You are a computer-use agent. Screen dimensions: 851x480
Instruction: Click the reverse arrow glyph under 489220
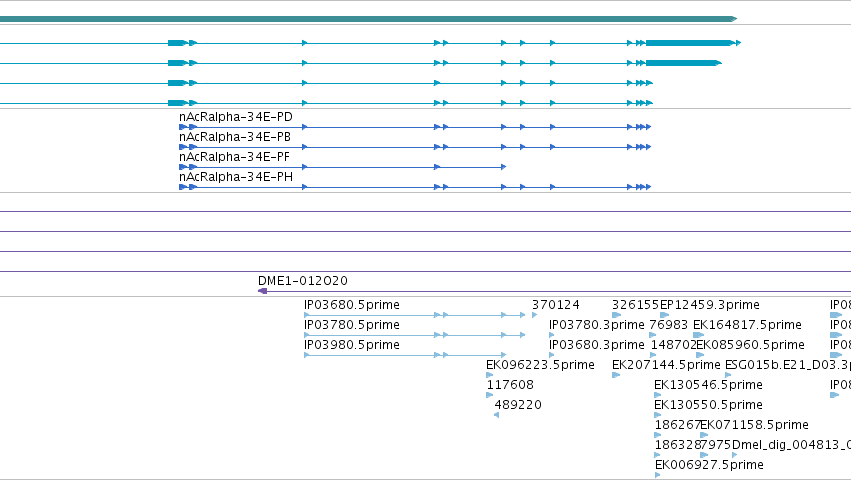497,415
